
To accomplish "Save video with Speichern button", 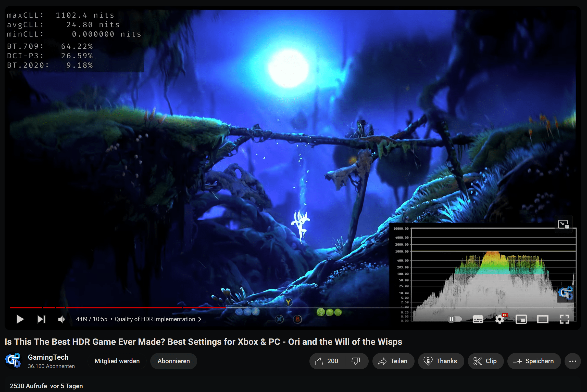I will point(534,361).
